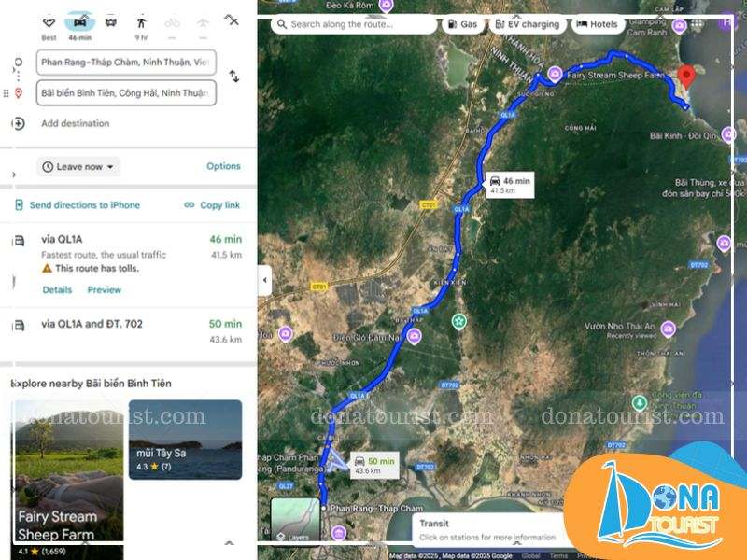747x560 pixels.
Task: Click the Fairy Stream Sheep Farm map marker
Action: point(555,75)
